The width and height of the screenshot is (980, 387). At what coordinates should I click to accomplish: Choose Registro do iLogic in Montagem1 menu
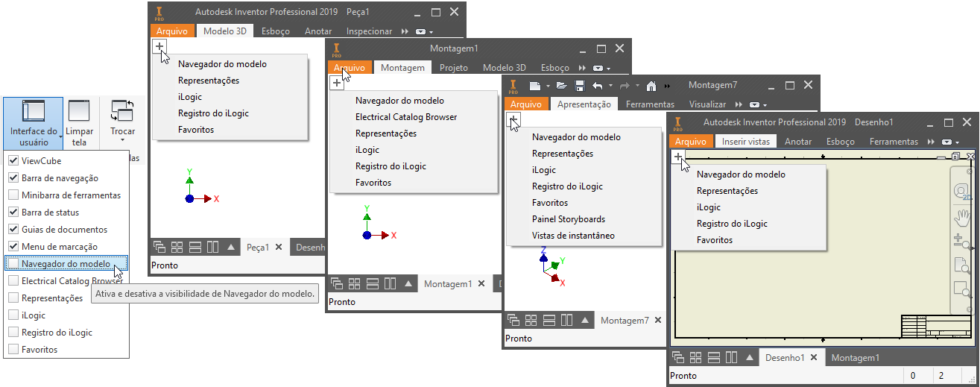point(391,166)
